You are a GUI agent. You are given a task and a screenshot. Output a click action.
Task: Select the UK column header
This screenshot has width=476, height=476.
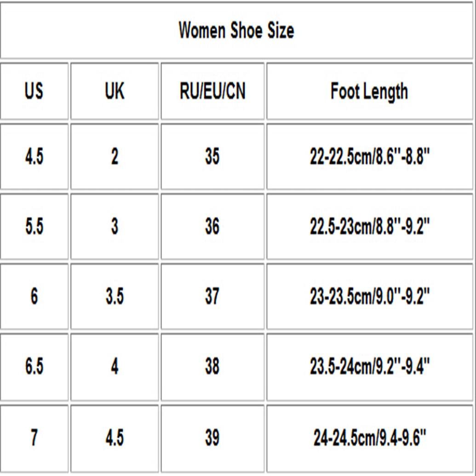coord(115,91)
